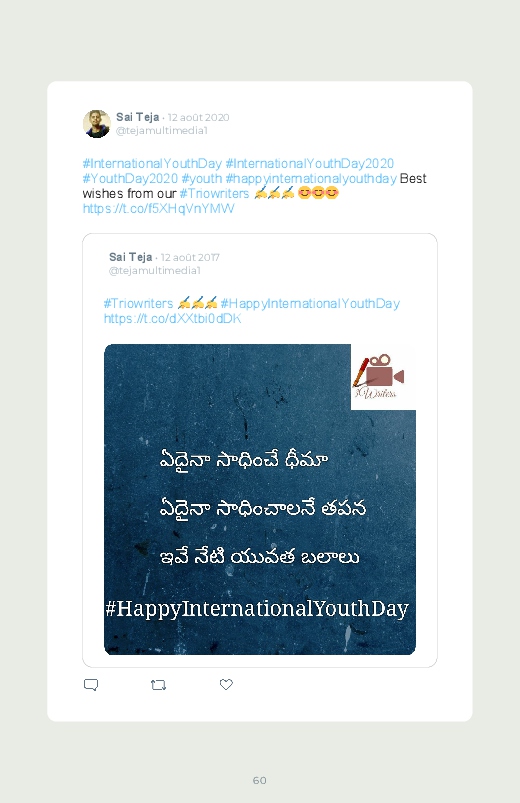Open the #InternationalYouthDay hashtag
Viewport: 520px width, 803px height.
[x=152, y=163]
